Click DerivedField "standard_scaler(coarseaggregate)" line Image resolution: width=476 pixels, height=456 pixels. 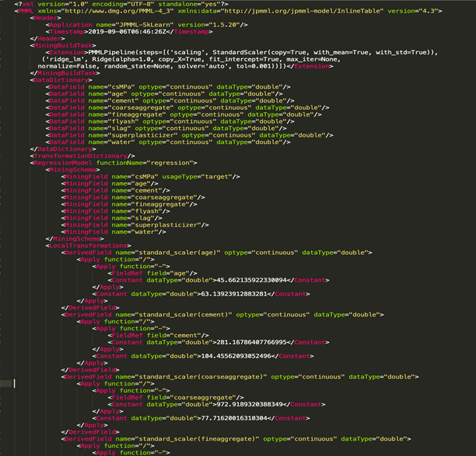pos(240,377)
